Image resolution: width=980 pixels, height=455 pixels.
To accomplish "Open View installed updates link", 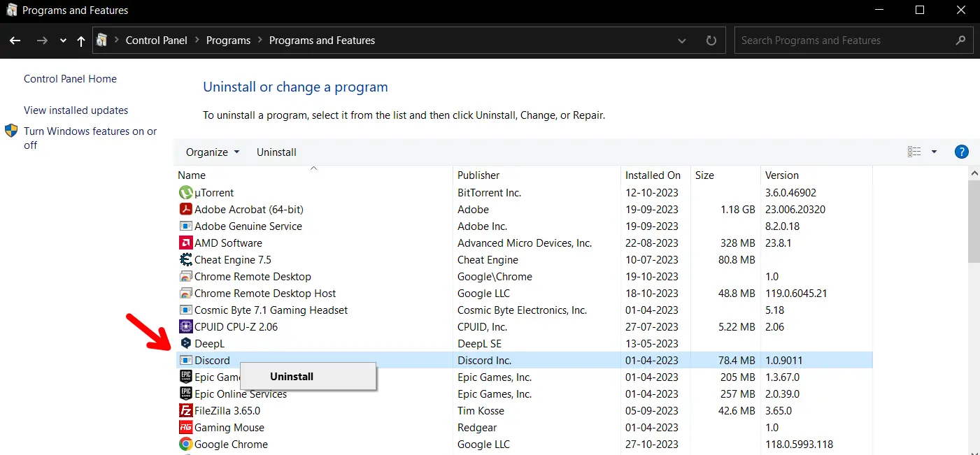I will (x=76, y=110).
